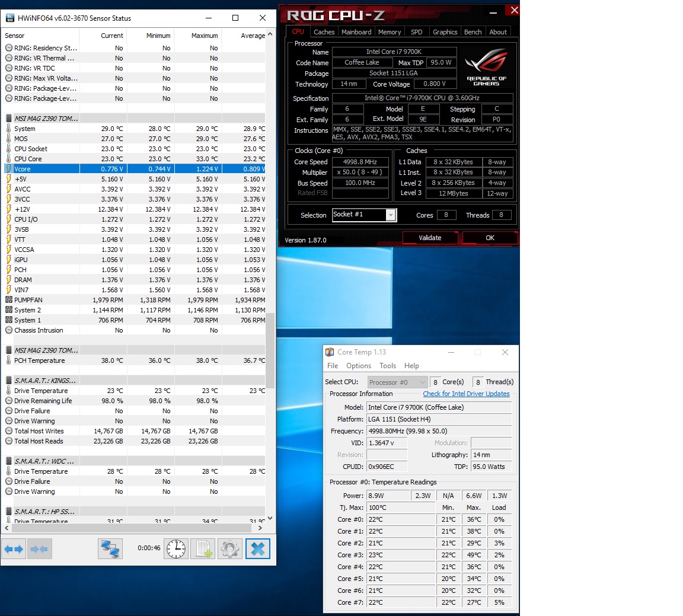Open the CPU-Z Socket #1 selection dropdown
Viewport: 683px width, 616px height.
coord(391,215)
